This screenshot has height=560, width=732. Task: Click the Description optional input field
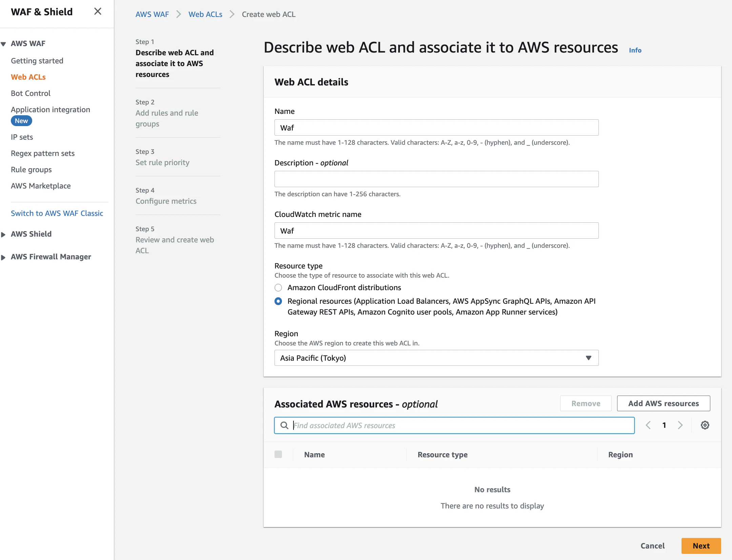point(436,179)
